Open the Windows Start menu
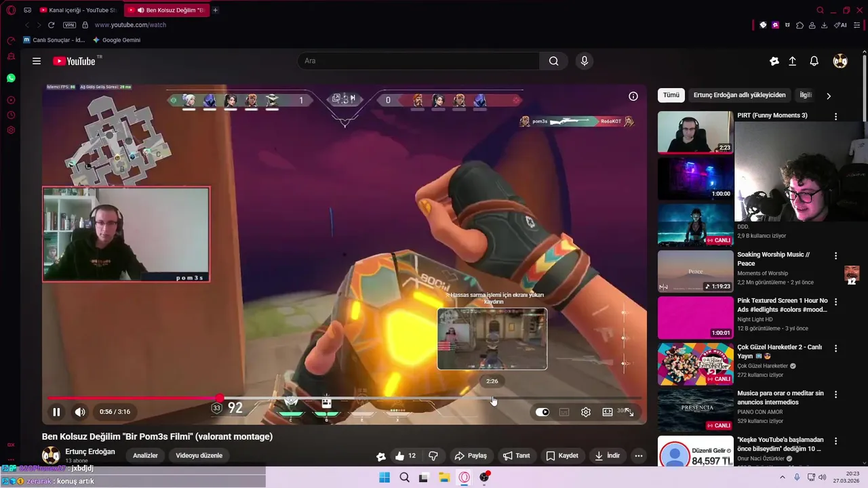 384,477
